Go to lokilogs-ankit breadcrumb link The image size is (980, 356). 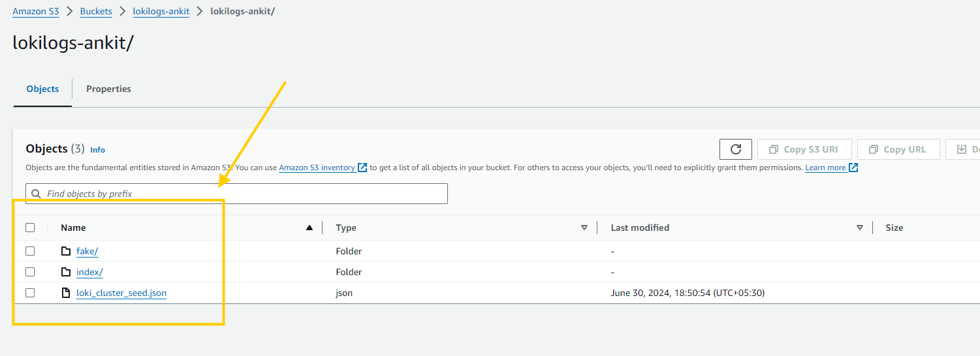pyautogui.click(x=161, y=12)
